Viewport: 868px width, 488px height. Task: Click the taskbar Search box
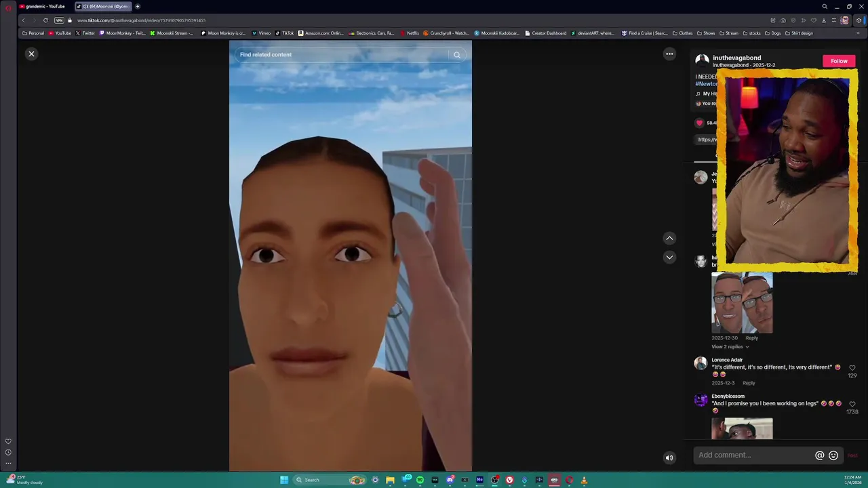[330, 480]
